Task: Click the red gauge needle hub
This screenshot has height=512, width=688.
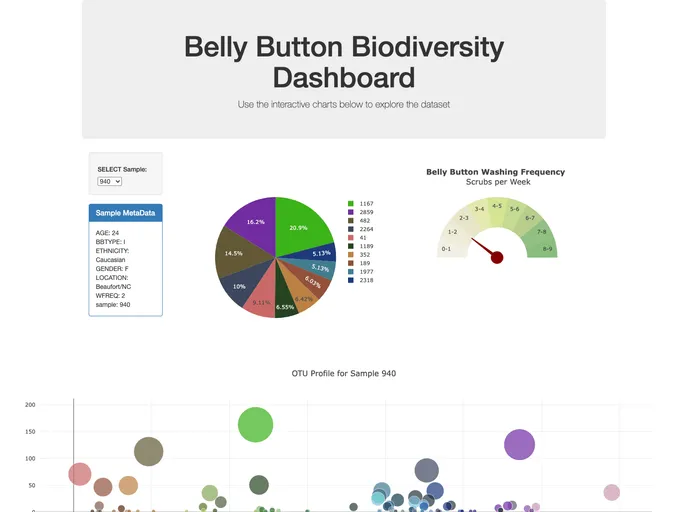Action: (x=497, y=258)
